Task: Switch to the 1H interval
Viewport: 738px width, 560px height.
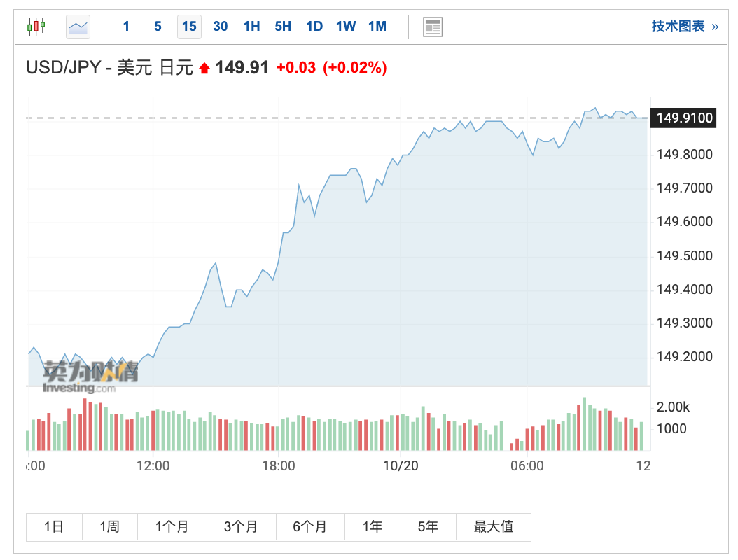Action: coord(251,27)
